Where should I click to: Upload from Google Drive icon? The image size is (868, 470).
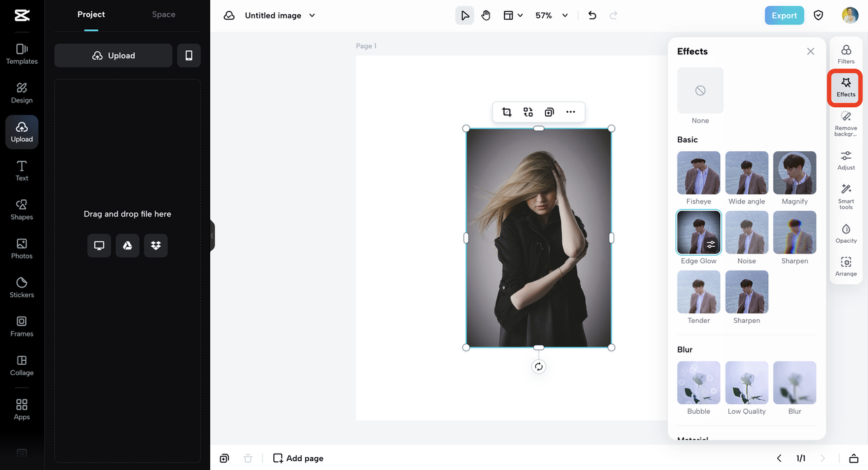[127, 246]
